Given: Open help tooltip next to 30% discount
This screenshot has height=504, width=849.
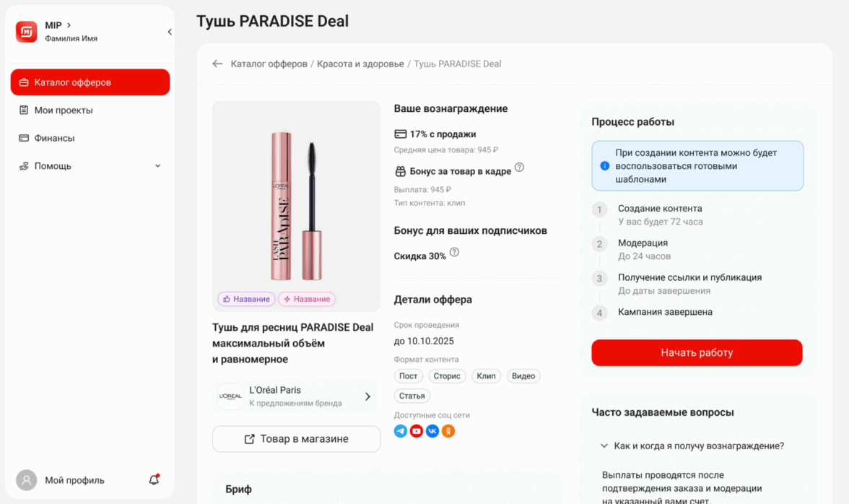Looking at the screenshot, I should pos(454,252).
